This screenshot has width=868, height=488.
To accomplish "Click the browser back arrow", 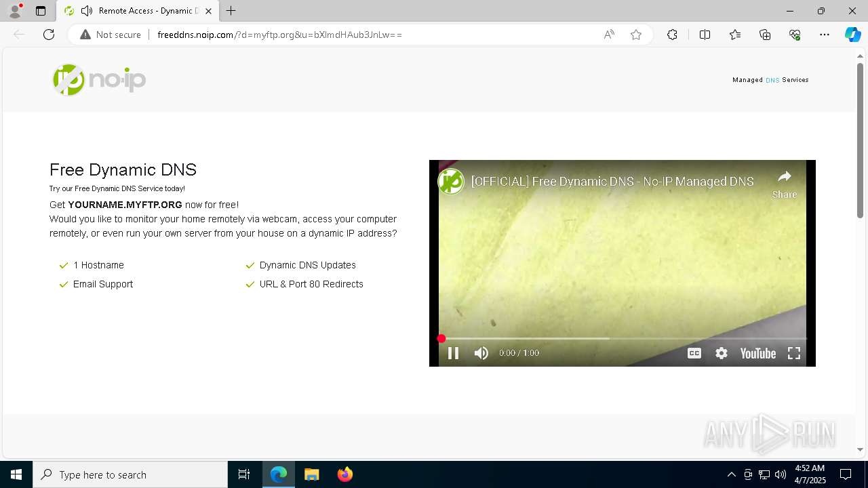I will [x=19, y=35].
